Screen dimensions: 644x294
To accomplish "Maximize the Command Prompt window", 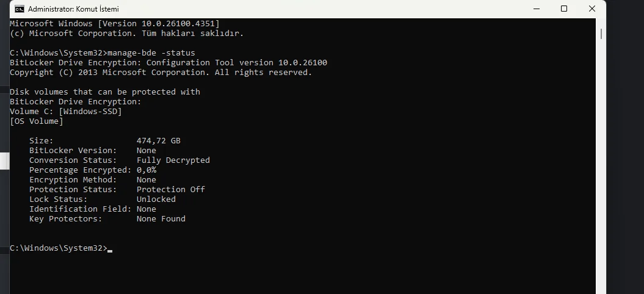I will coord(564,9).
